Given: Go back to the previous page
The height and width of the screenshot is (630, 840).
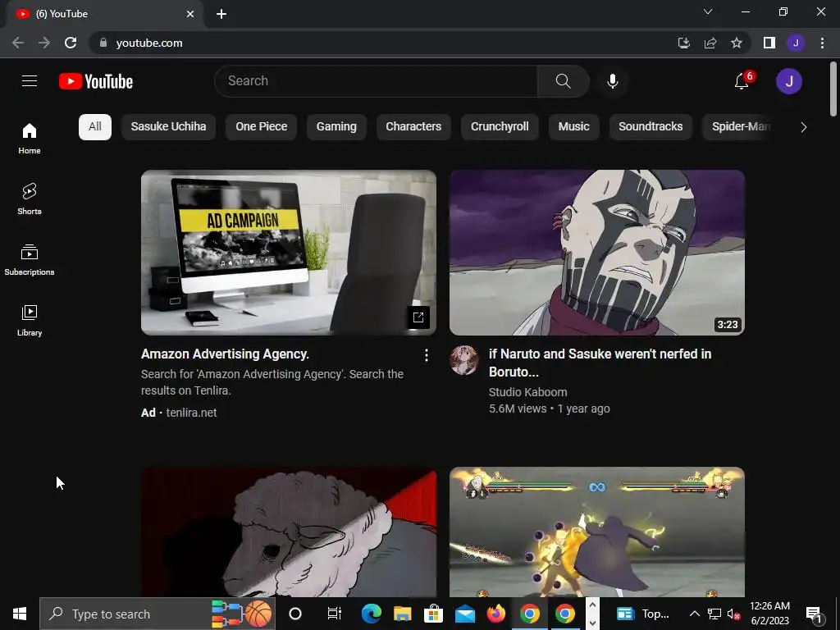Looking at the screenshot, I should (18, 43).
